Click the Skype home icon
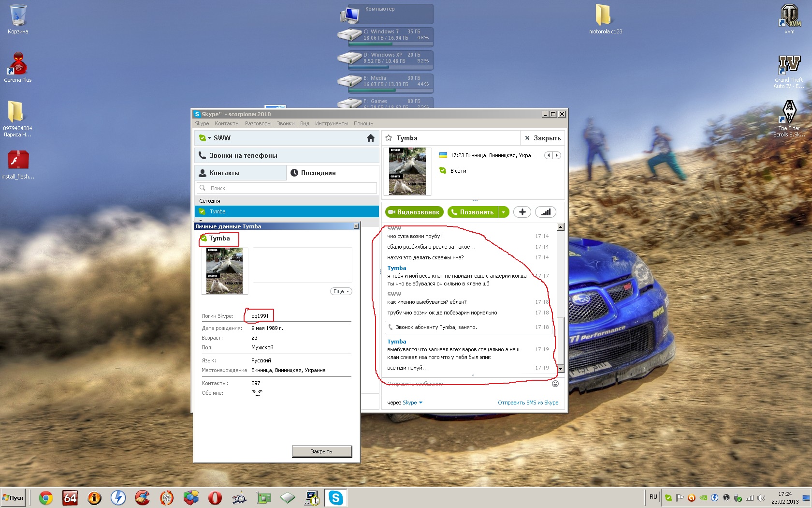 (371, 138)
